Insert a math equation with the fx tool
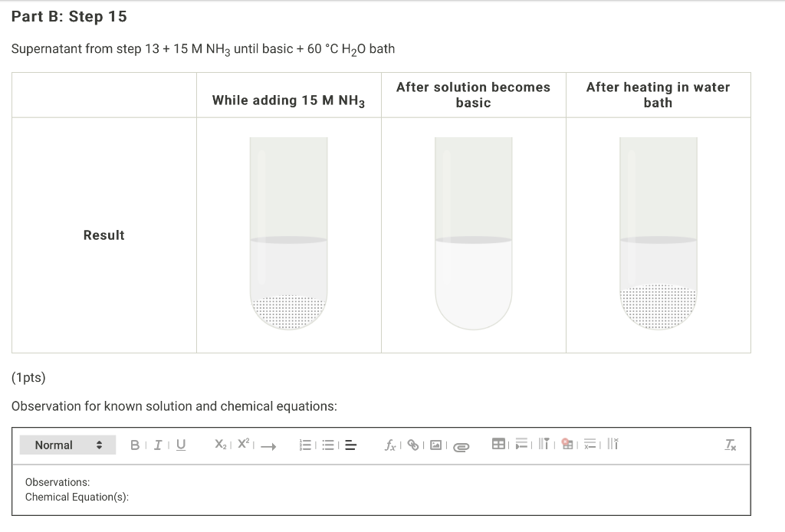Viewport: 785px width, 532px height. click(x=390, y=445)
